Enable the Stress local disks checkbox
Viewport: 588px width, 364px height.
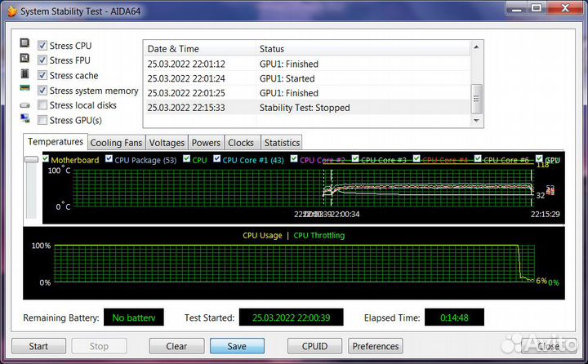(x=42, y=105)
